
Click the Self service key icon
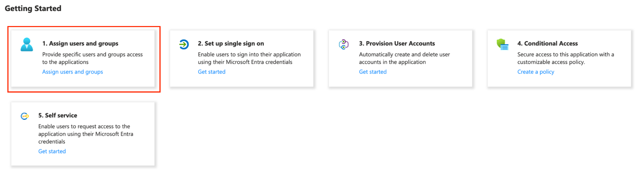(x=25, y=116)
